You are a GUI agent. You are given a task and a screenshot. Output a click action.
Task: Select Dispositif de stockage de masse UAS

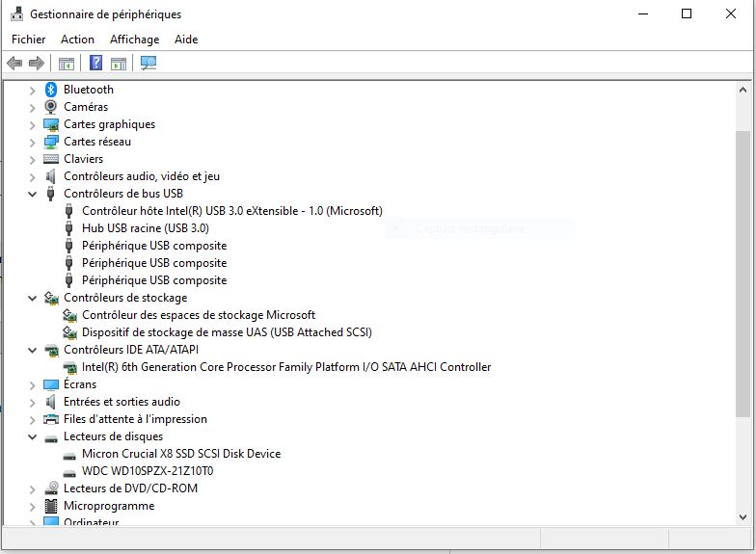tap(227, 332)
